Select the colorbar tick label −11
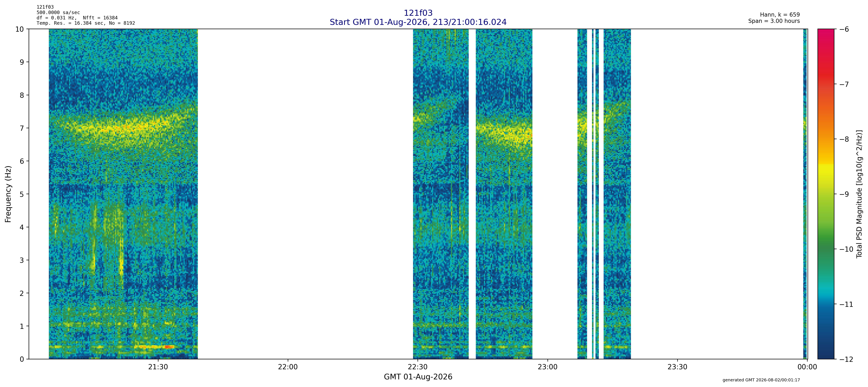This screenshot has width=868, height=387. click(846, 304)
